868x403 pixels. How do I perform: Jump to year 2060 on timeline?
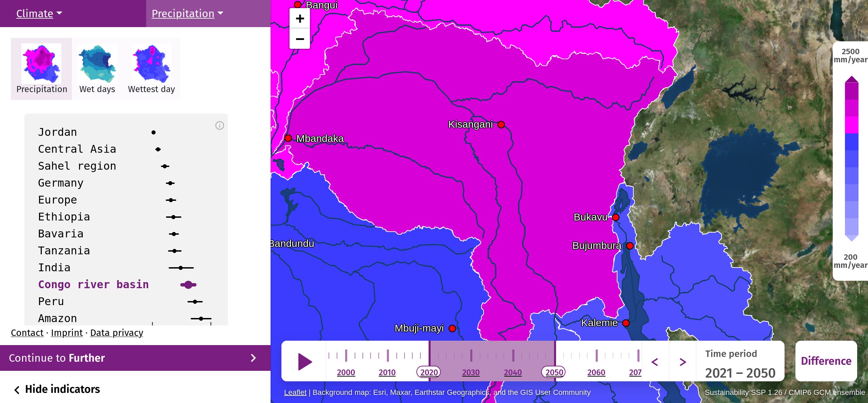(596, 373)
